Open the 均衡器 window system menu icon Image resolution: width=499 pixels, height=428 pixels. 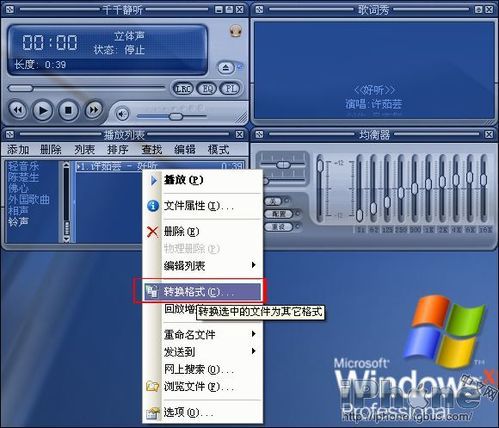(x=259, y=134)
